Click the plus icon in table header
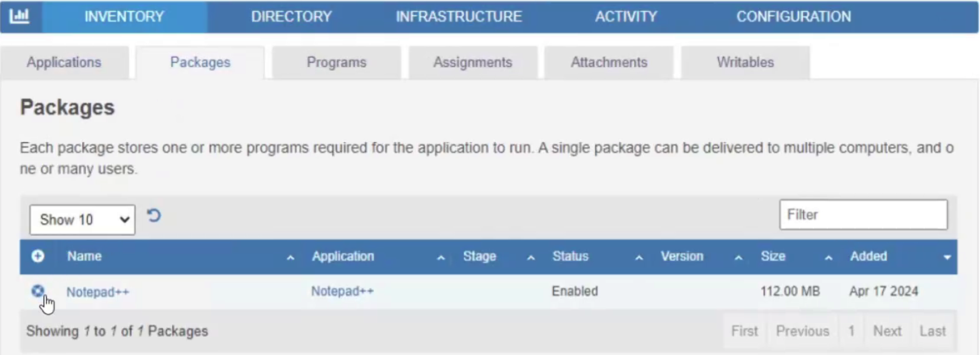The image size is (980, 355). (x=38, y=256)
